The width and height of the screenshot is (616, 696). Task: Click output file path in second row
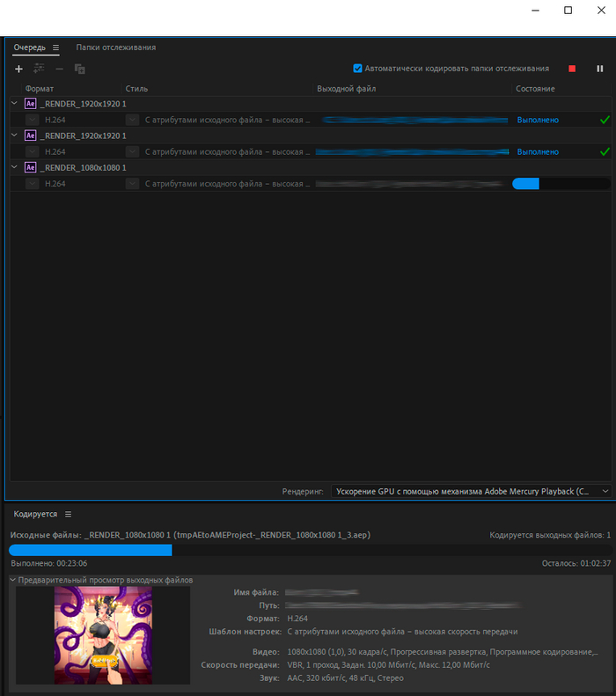point(413,152)
